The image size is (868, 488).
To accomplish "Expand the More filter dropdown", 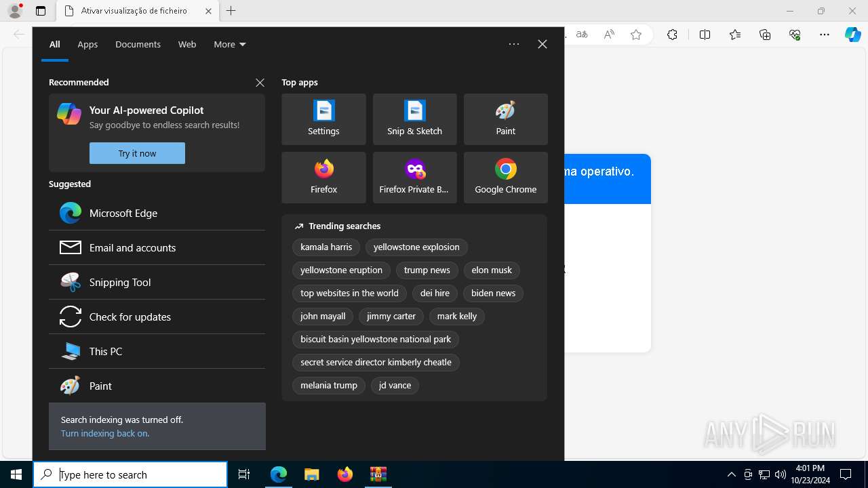I will click(x=230, y=44).
